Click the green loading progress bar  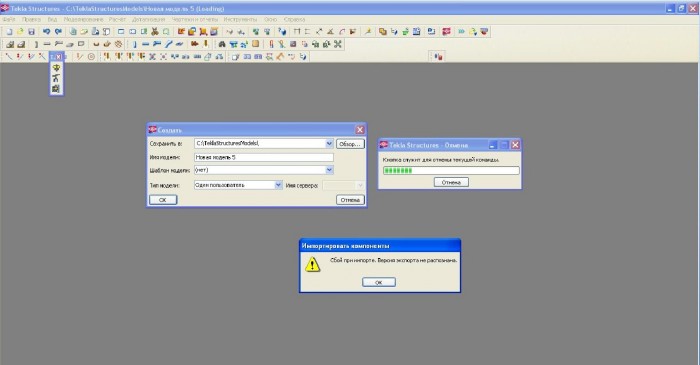click(x=451, y=170)
